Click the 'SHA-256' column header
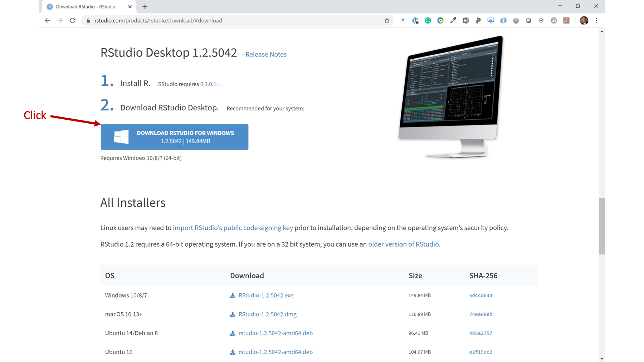This screenshot has height=362, width=644. click(483, 276)
